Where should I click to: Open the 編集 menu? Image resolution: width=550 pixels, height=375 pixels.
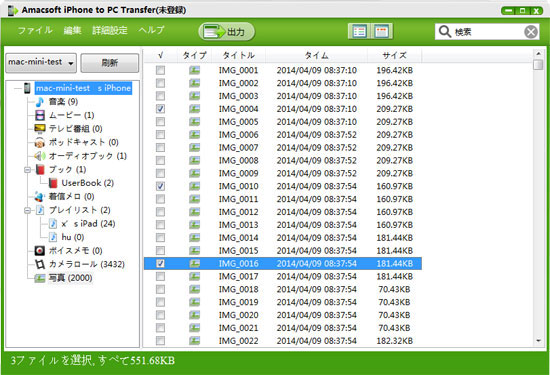click(x=73, y=31)
